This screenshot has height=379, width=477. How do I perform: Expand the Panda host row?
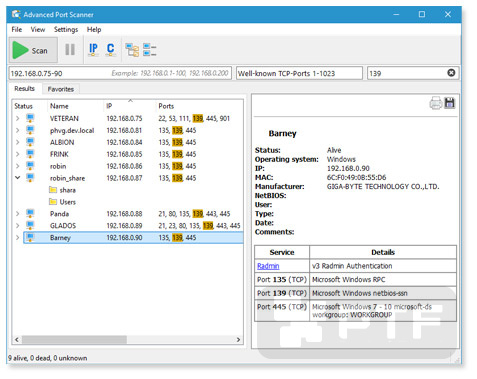click(x=18, y=214)
